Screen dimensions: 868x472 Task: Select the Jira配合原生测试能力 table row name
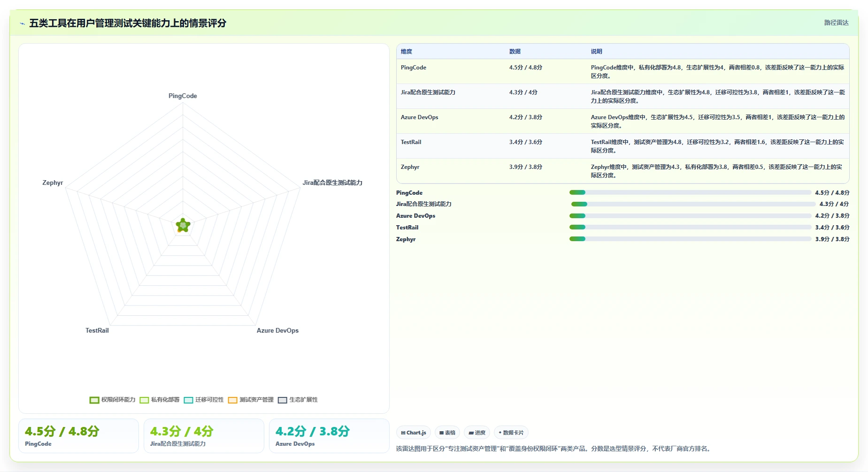pos(428,92)
